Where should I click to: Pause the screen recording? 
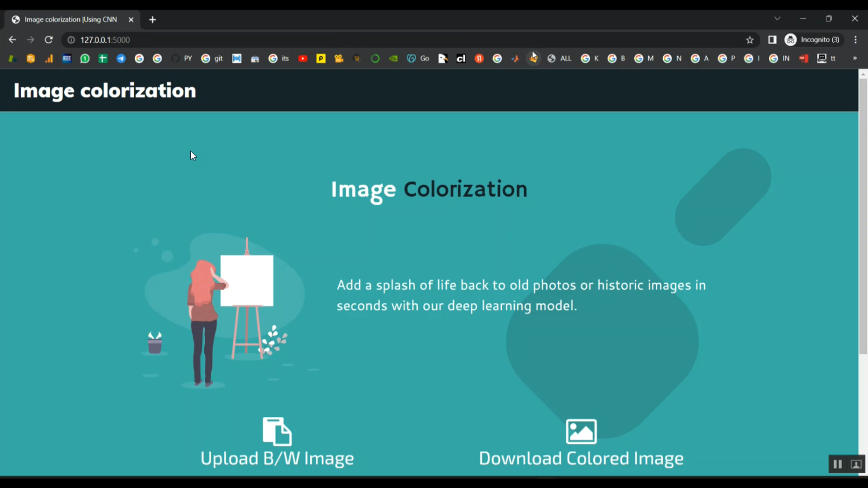837,464
